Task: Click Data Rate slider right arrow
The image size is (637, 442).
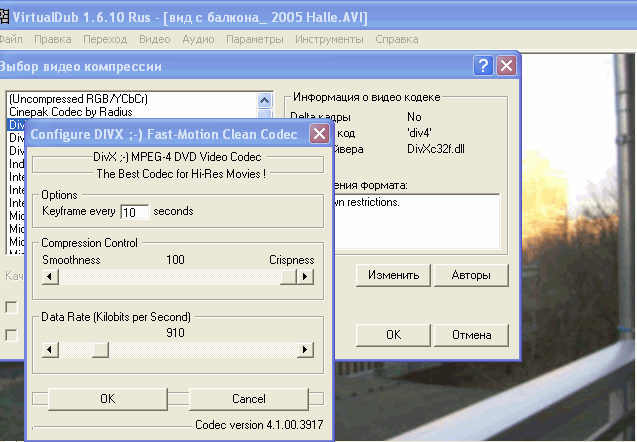Action: 305,349
